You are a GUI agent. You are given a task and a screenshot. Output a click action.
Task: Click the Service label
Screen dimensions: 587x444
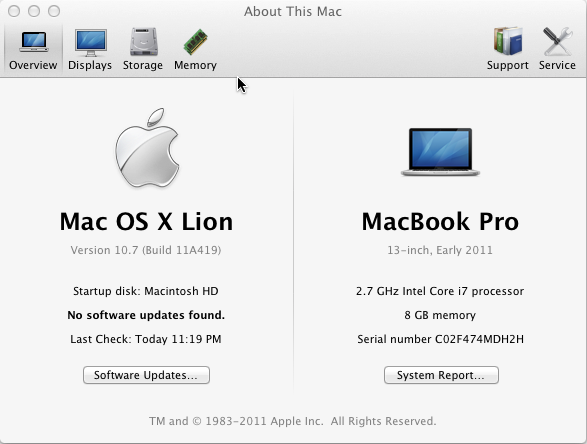pos(557,65)
